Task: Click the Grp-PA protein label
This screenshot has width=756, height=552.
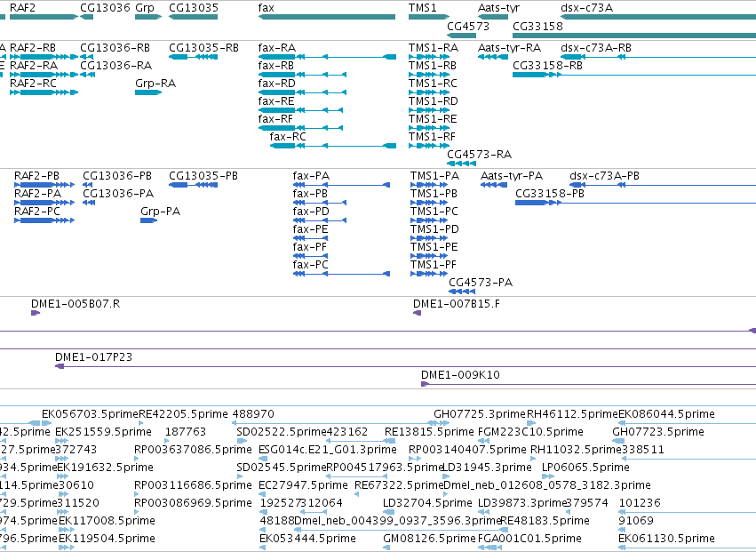Action: pos(161,211)
